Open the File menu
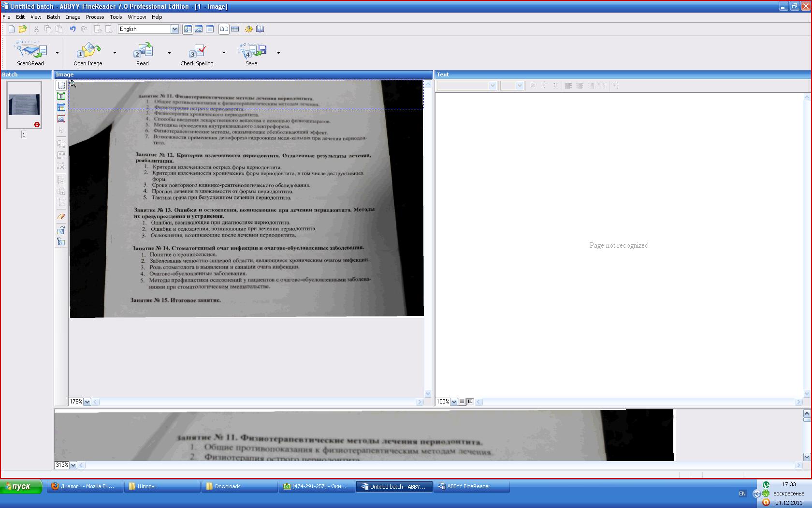Screen dimensions: 812x508 (6, 17)
